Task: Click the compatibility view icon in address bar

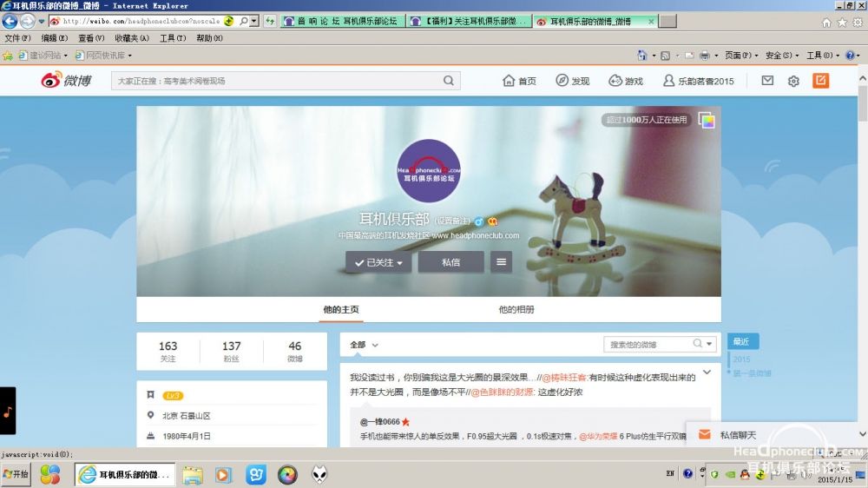Action: [x=228, y=21]
